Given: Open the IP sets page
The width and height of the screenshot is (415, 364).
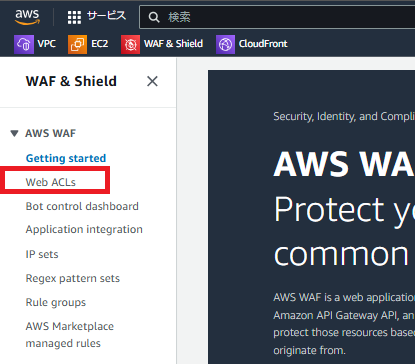Looking at the screenshot, I should click(x=42, y=254).
